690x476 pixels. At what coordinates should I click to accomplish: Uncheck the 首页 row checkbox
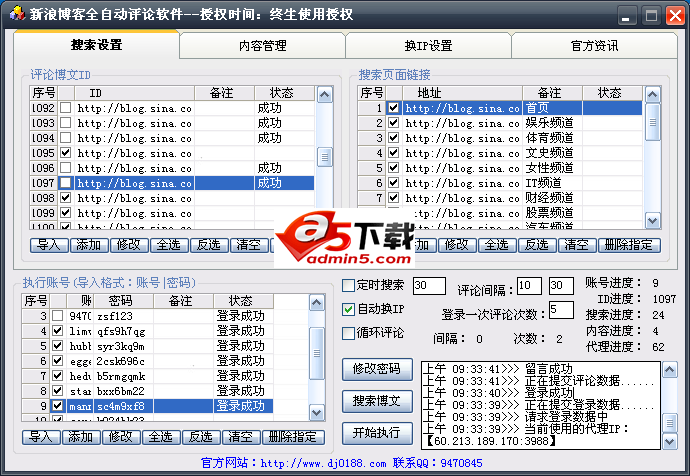point(393,108)
